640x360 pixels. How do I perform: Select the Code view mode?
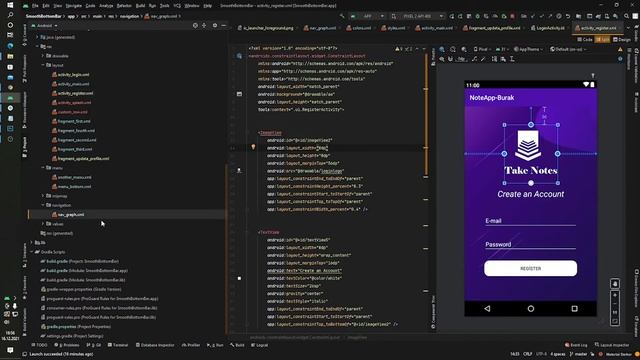click(x=585, y=40)
